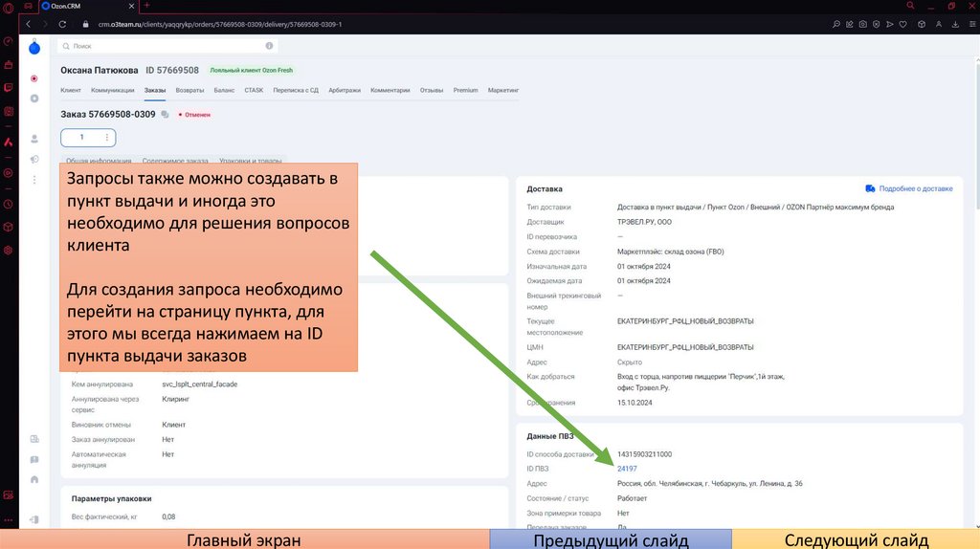Click the blue Ozon CRM logo
The width and height of the screenshot is (980, 549).
(34, 48)
